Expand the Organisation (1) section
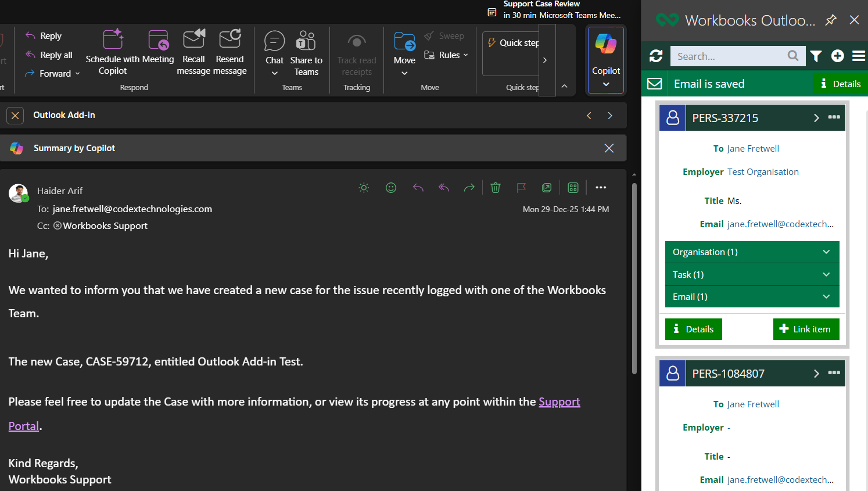The image size is (868, 491). tap(752, 252)
